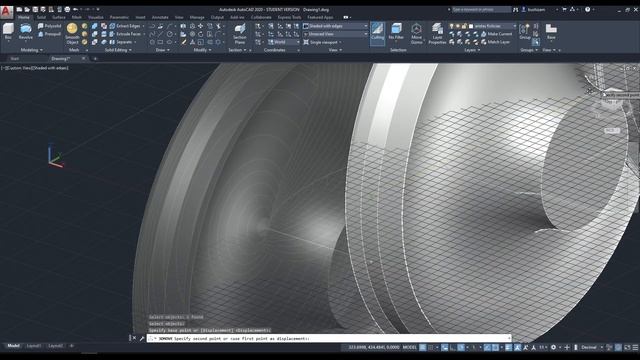The height and width of the screenshot is (360, 640).
Task: Switch to the Annotate ribbon tab
Action: point(160,18)
